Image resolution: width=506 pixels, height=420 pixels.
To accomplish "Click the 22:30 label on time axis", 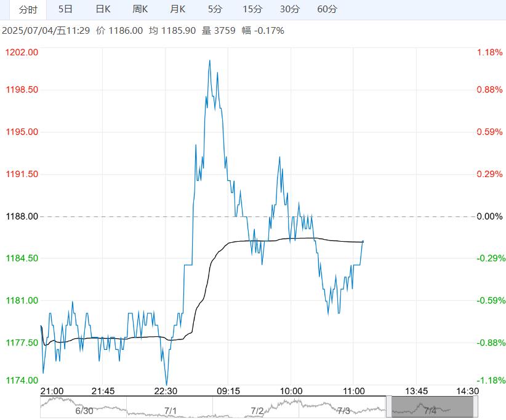I will point(166,391).
